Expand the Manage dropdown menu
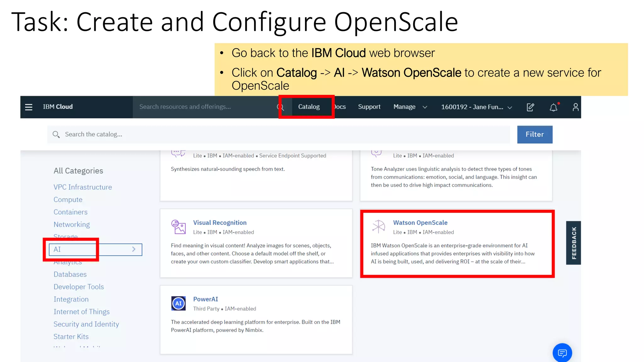Image resolution: width=644 pixels, height=362 pixels. click(410, 107)
